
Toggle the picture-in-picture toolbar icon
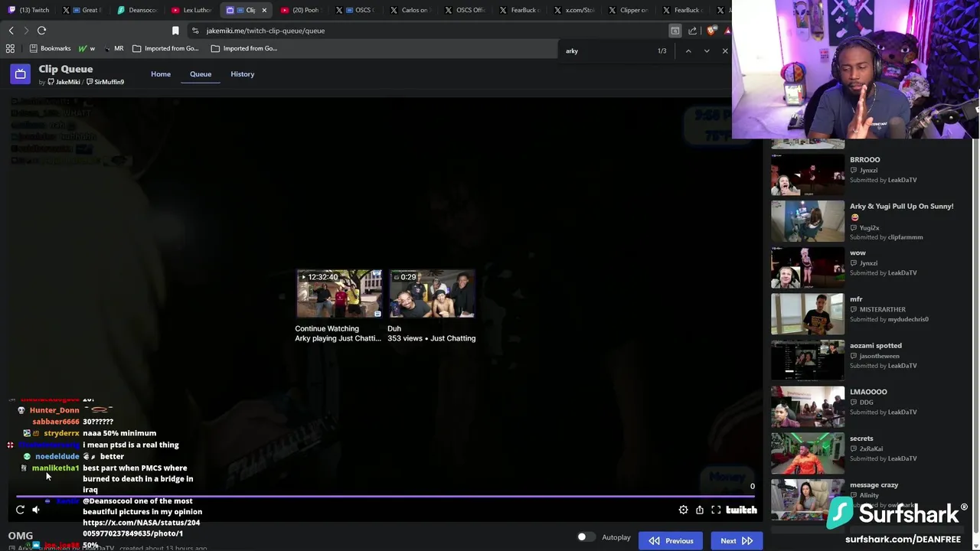675,31
